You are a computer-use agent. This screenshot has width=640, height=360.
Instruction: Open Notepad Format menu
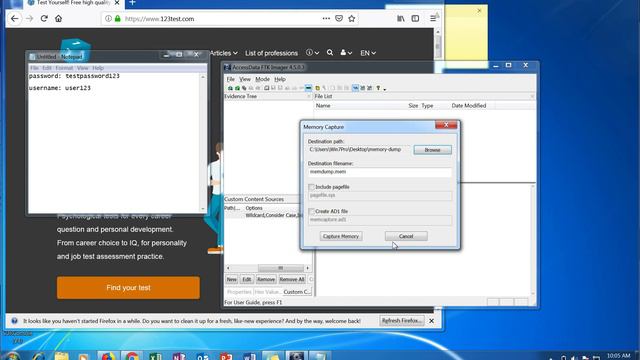(64, 68)
